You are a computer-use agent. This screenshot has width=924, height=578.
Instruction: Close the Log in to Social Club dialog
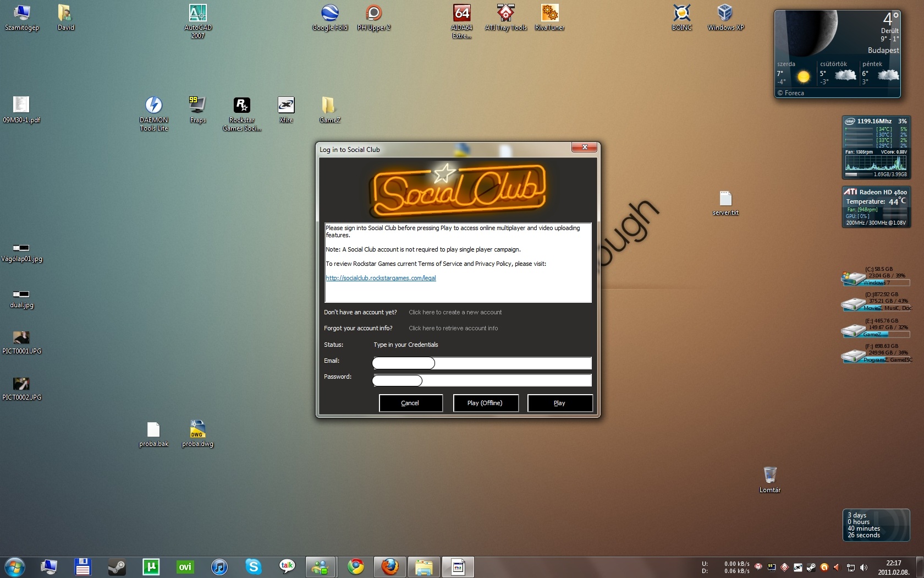pos(585,147)
